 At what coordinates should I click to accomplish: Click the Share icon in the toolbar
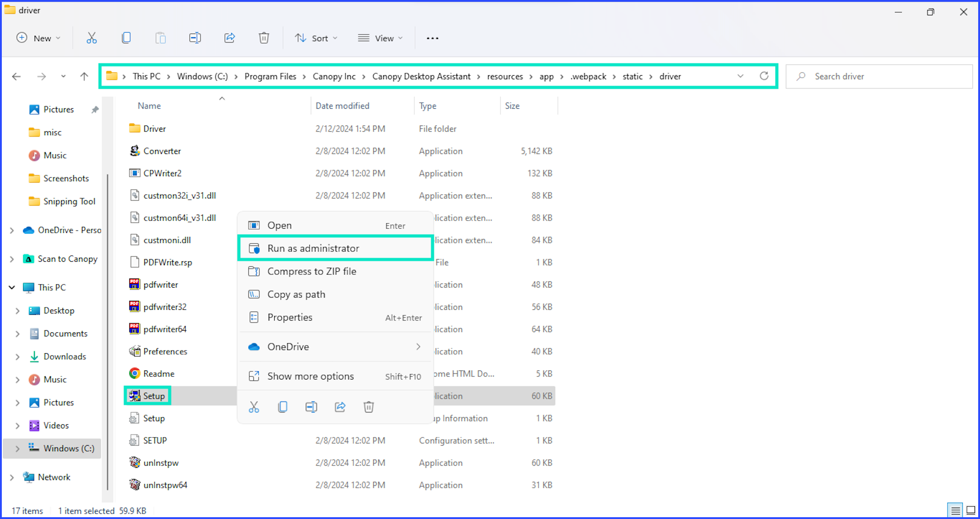pos(229,38)
